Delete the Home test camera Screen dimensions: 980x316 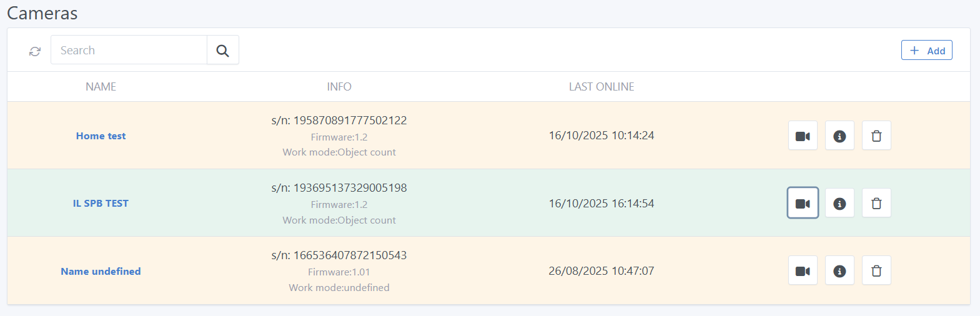click(x=876, y=136)
